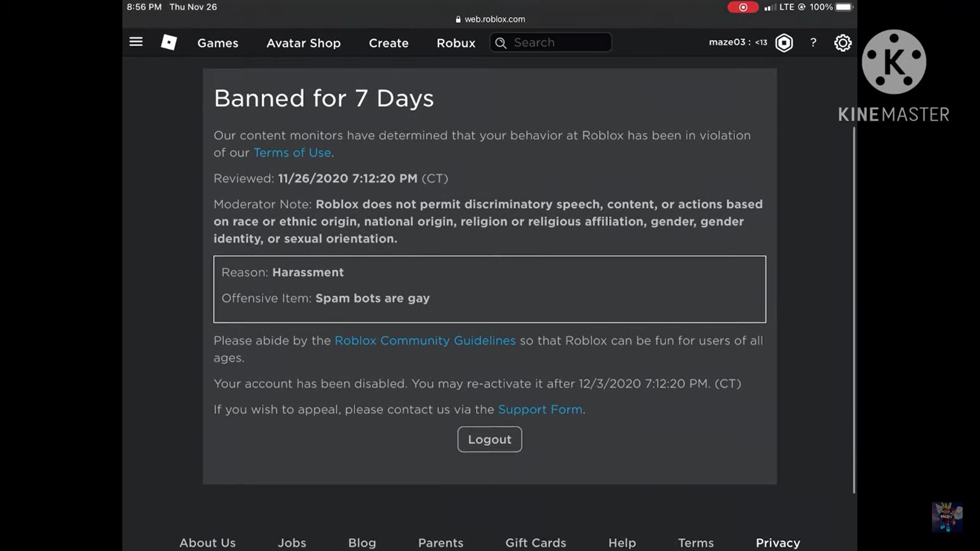Click the 'Spam bots are gay' offensive item text
Screen dimensions: 980x551
coord(373,298)
